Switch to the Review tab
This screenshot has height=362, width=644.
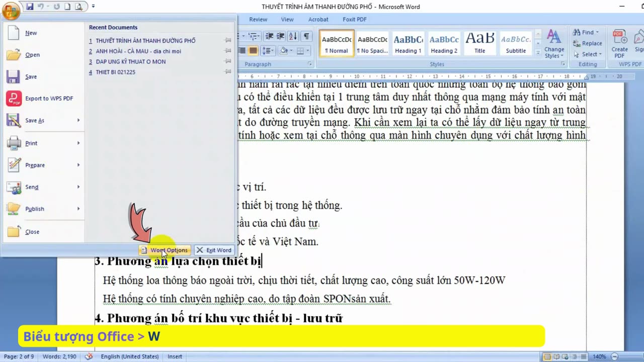coord(258,20)
